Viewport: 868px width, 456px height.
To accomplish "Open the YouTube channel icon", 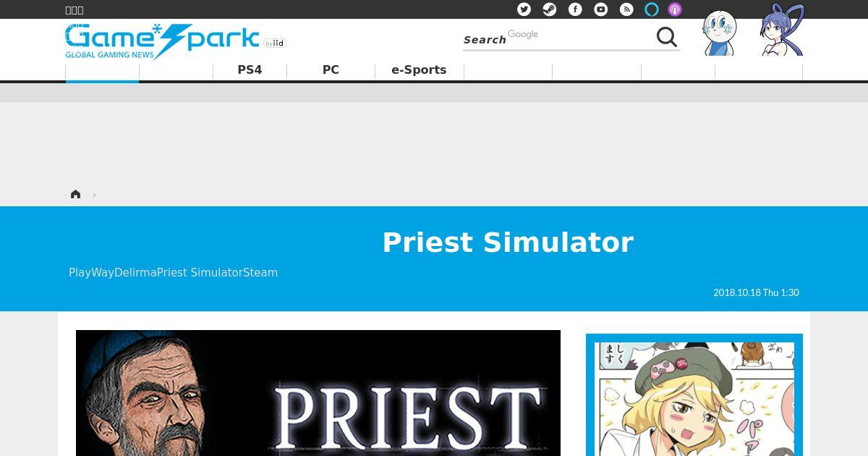I will coord(601,9).
